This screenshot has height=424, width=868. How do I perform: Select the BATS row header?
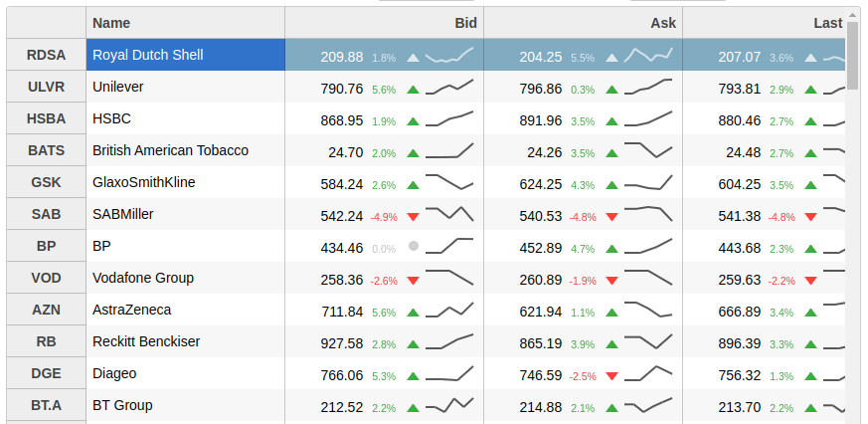pyautogui.click(x=47, y=150)
